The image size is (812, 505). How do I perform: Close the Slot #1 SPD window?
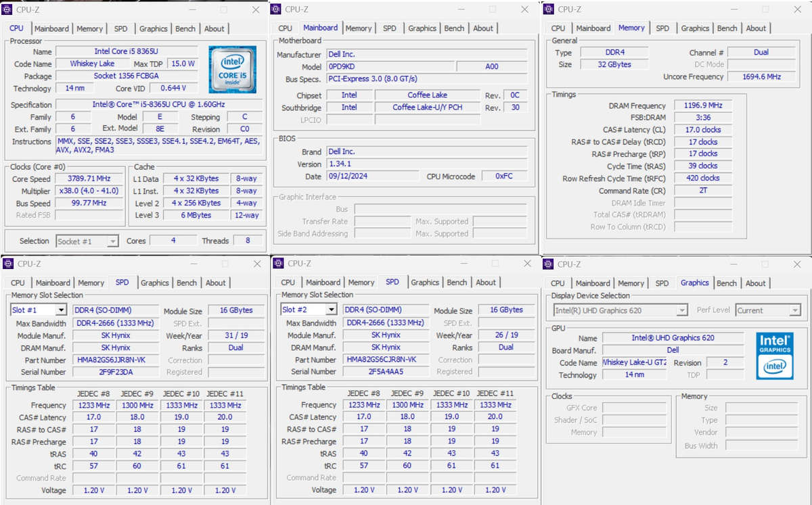coord(257,264)
